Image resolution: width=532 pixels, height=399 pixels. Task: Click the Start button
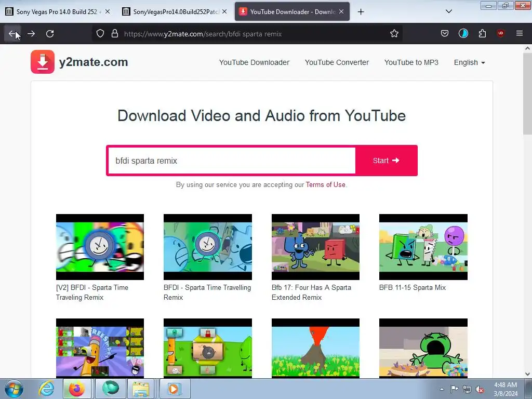[x=386, y=161]
